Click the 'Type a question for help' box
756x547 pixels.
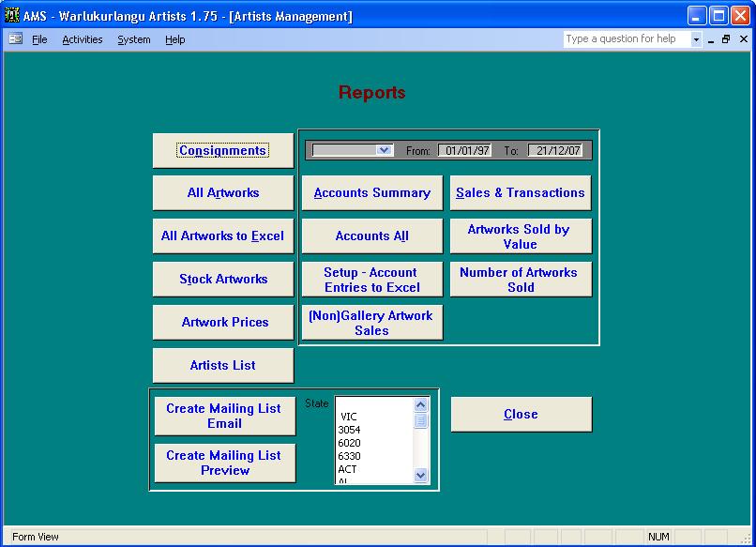click(627, 38)
